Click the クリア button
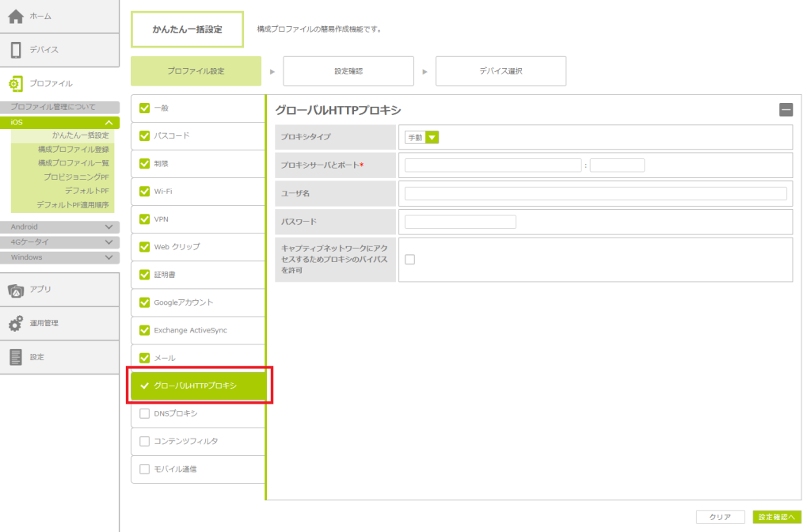 pos(720,517)
